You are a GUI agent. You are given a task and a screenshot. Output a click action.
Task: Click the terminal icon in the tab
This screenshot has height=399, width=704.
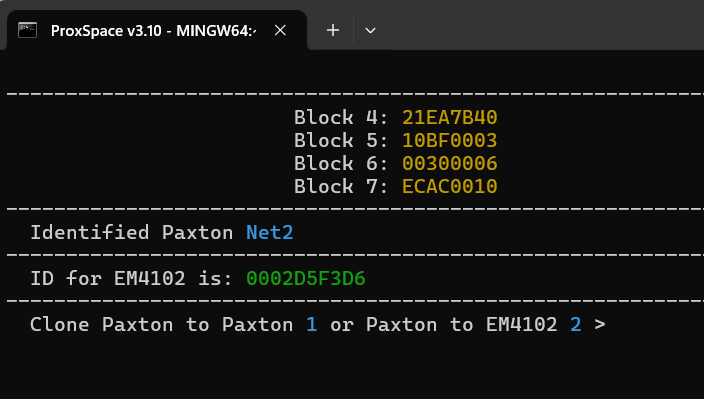[27, 31]
